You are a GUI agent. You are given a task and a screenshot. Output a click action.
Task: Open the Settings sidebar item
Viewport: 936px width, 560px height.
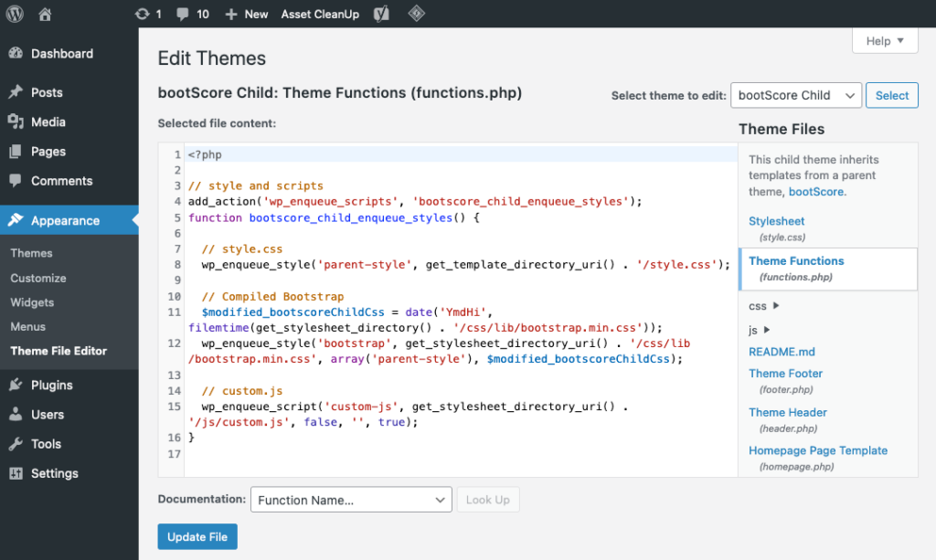click(x=54, y=473)
